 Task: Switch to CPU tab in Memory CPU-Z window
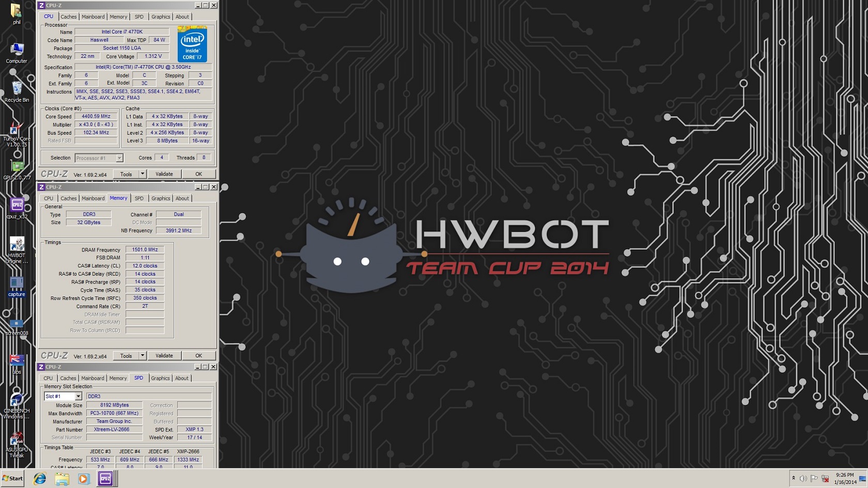click(49, 198)
